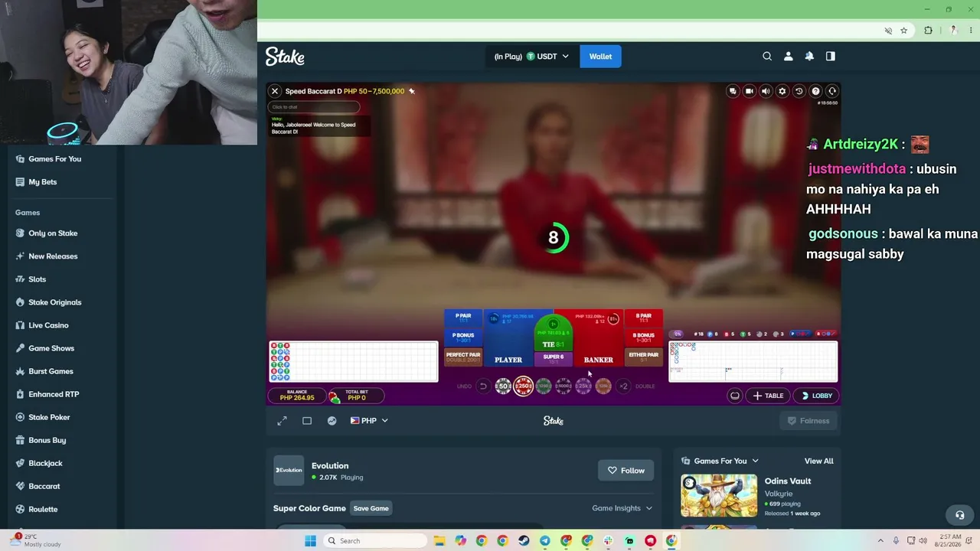Open live support headset icon in game
Image resolution: width=980 pixels, height=551 pixels.
tap(832, 91)
